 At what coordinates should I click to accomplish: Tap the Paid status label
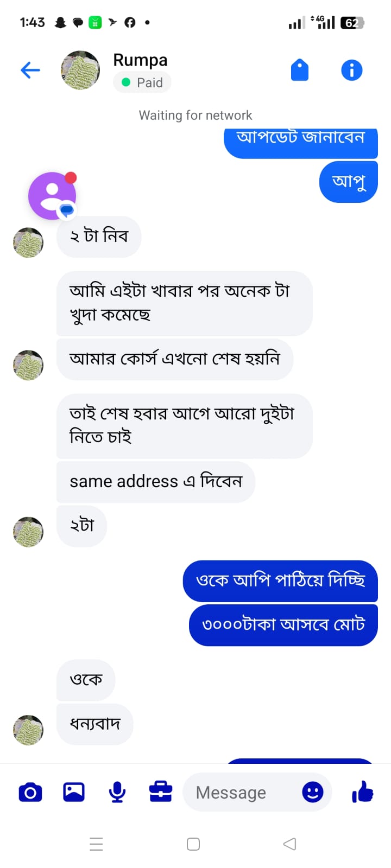coord(142,82)
